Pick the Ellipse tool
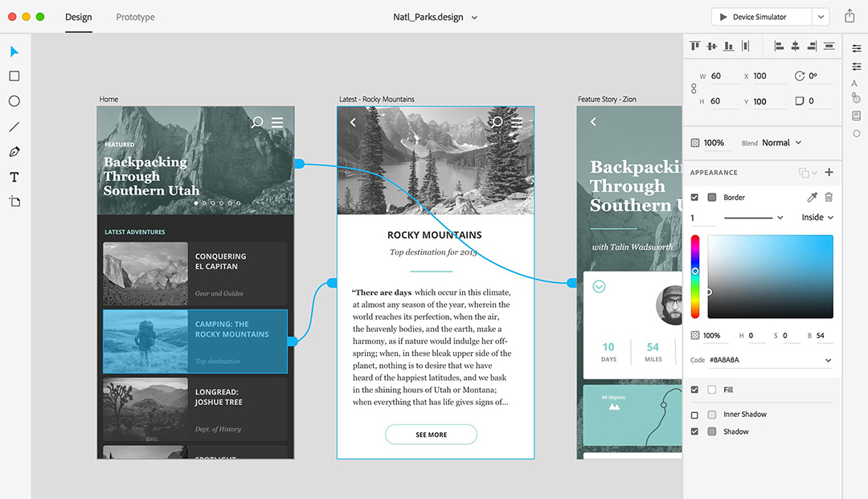 pyautogui.click(x=14, y=100)
